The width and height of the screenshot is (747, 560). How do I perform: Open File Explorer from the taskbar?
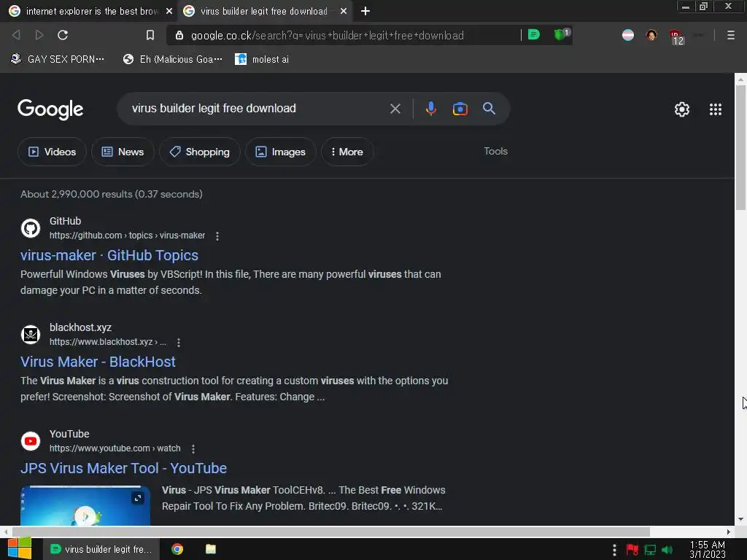click(211, 549)
